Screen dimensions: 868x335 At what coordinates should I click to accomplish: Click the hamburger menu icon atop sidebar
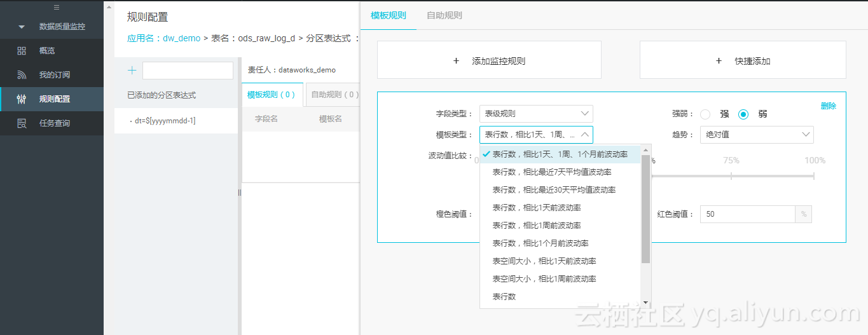pyautogui.click(x=57, y=8)
